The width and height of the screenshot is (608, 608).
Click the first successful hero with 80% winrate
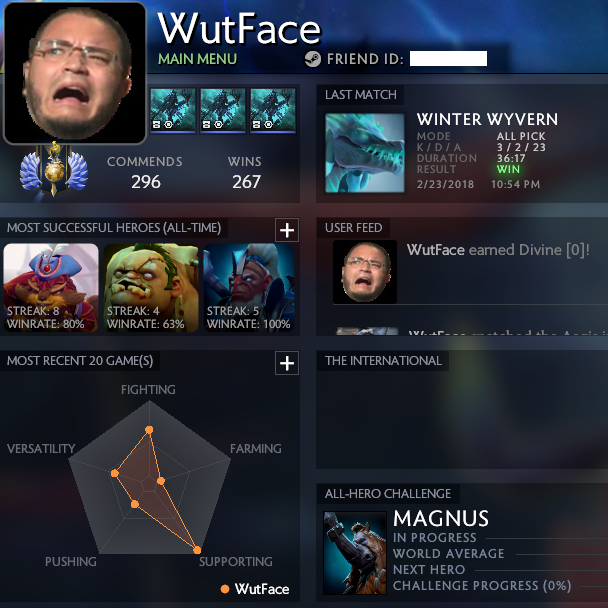(51, 287)
